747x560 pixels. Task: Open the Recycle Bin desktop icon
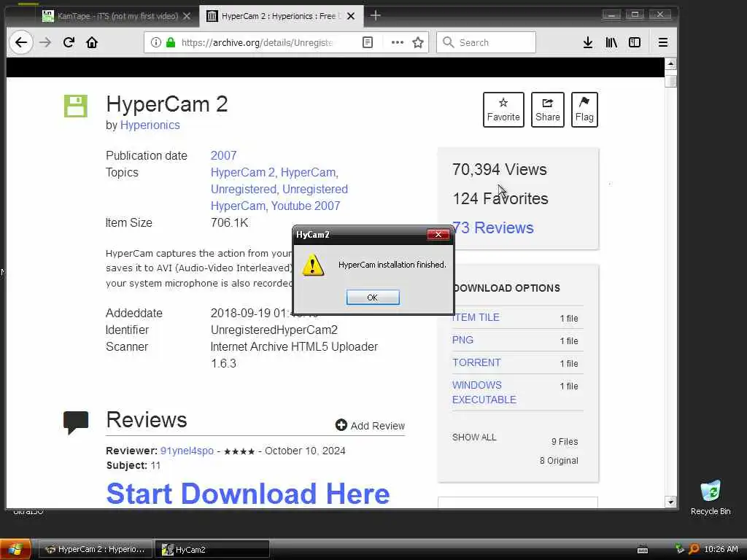[711, 497]
